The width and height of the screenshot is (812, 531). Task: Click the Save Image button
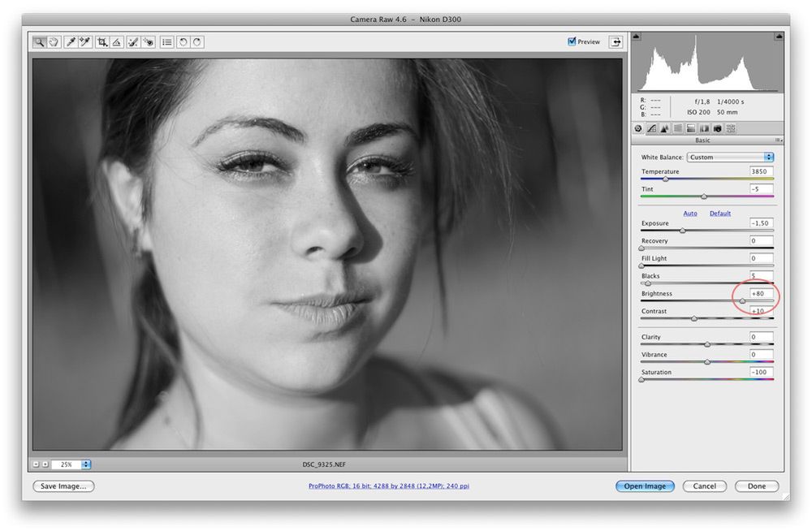(63, 486)
